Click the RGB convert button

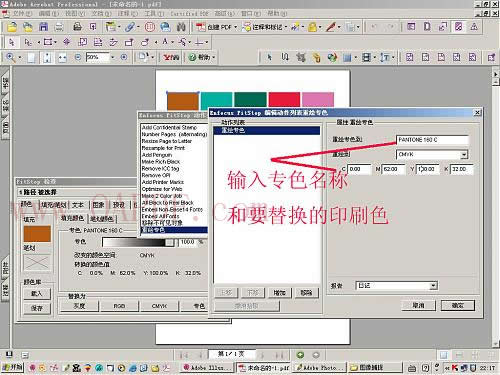coord(119,306)
